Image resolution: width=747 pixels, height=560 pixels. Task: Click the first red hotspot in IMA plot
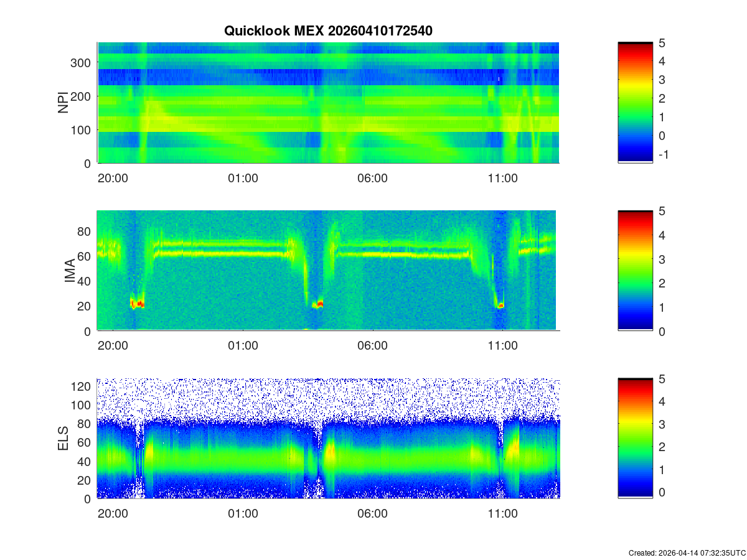137,304
